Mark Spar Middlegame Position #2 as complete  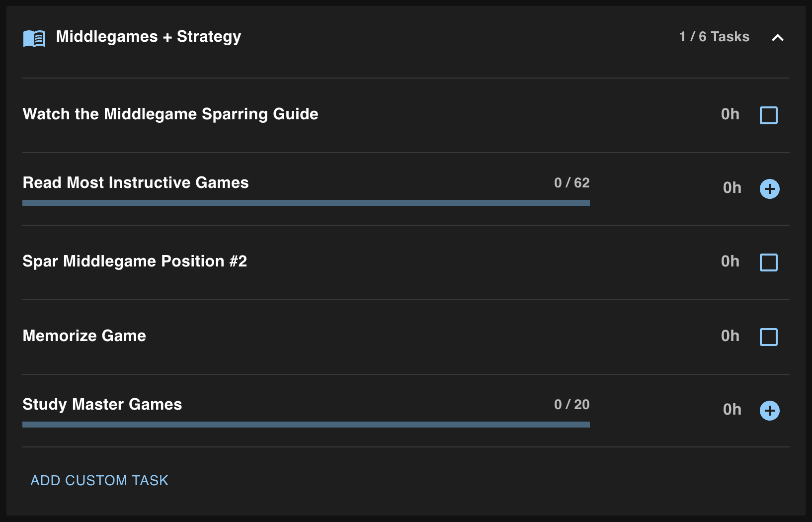coord(768,262)
